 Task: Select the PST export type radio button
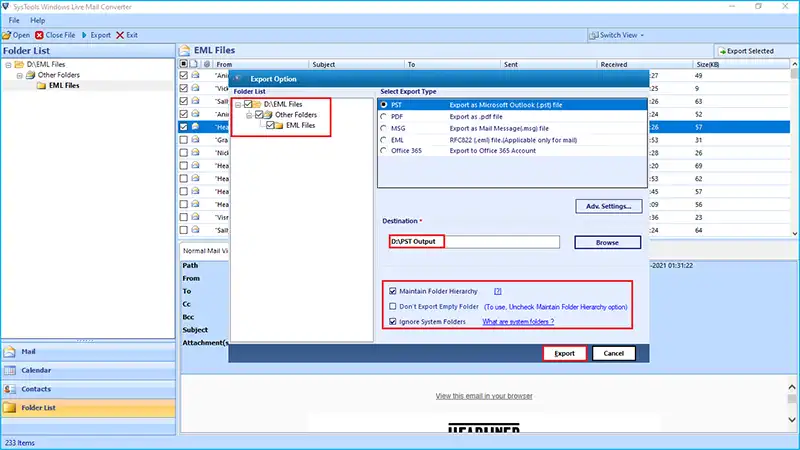click(x=384, y=105)
